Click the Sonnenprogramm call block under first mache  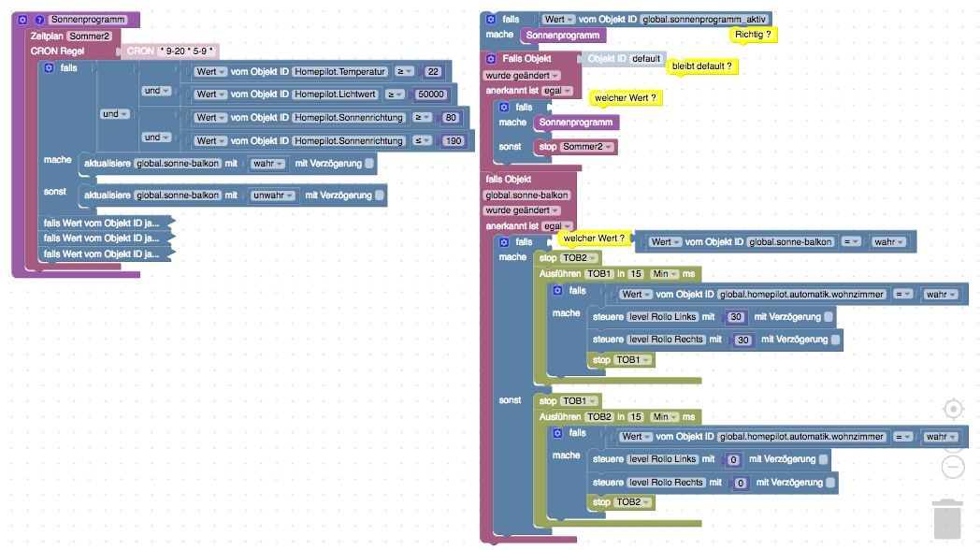pos(563,36)
